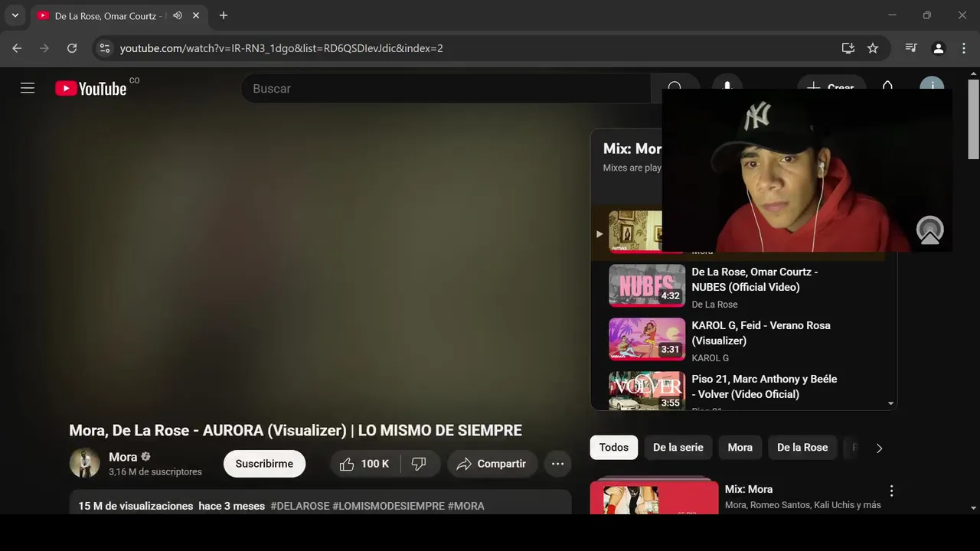The image size is (980, 551).
Task: Select the Todos filter chip
Action: (x=614, y=448)
